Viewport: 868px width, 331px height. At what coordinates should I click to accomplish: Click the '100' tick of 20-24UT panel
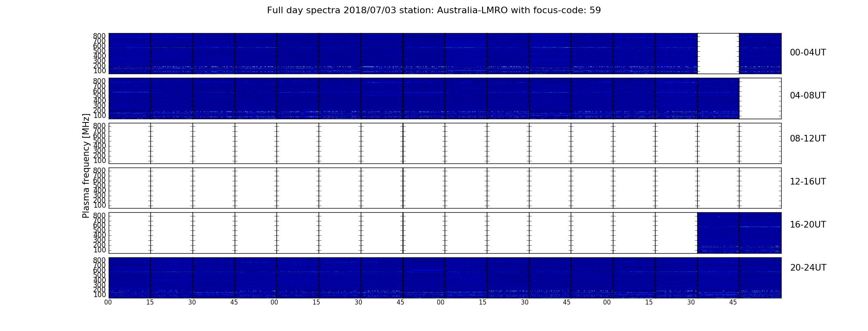99,295
